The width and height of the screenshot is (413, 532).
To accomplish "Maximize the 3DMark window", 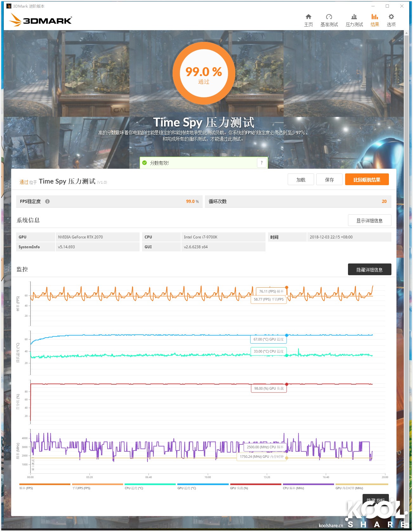I will tap(387, 6).
